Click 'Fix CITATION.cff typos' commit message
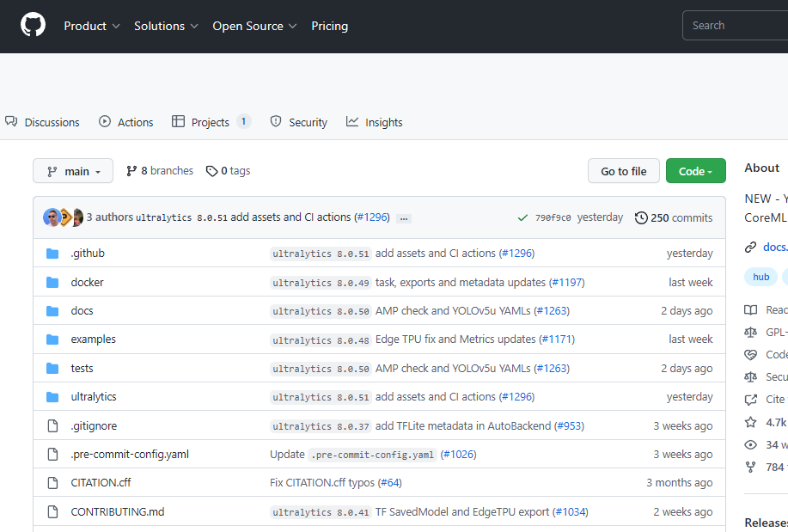Viewport: 788px width, 532px height. 322,483
